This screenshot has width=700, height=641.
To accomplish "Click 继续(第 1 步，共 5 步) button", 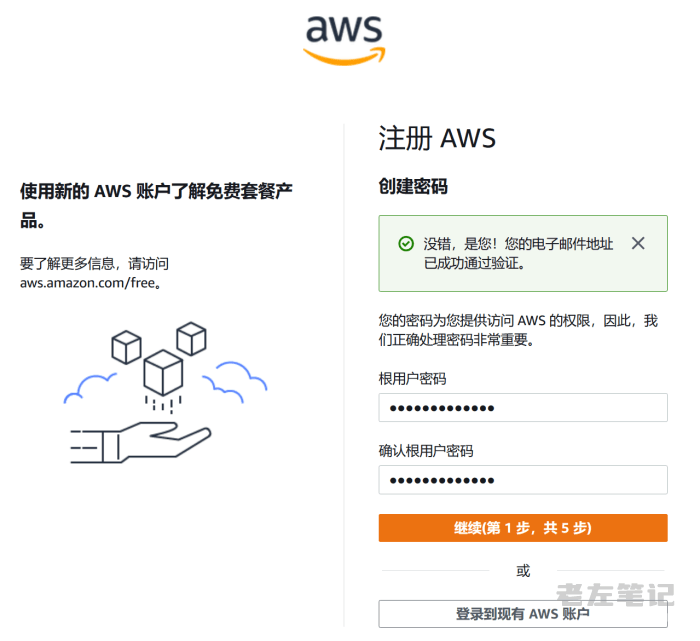I will [x=523, y=528].
